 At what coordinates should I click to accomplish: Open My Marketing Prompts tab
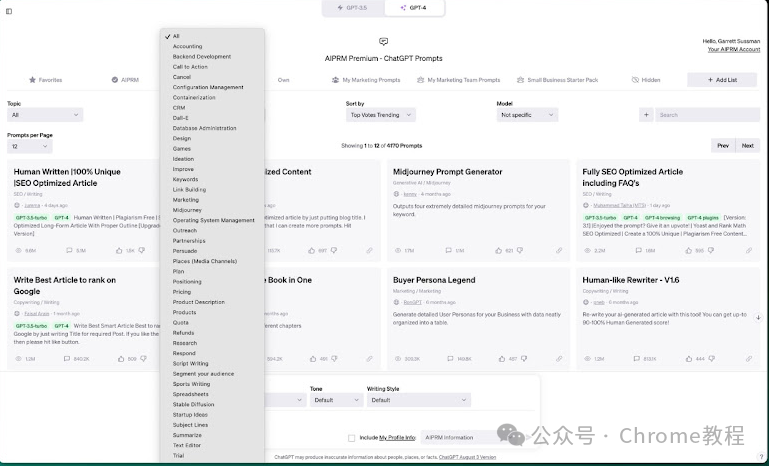click(x=366, y=79)
